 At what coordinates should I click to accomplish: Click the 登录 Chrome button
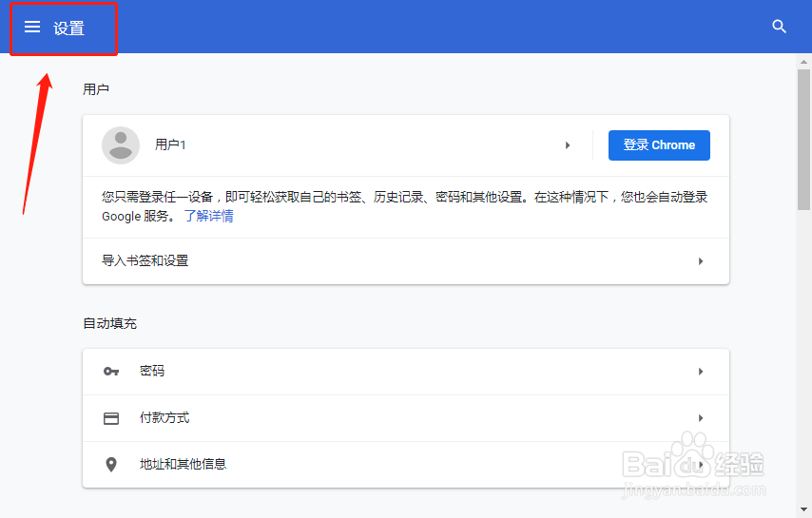(x=659, y=145)
